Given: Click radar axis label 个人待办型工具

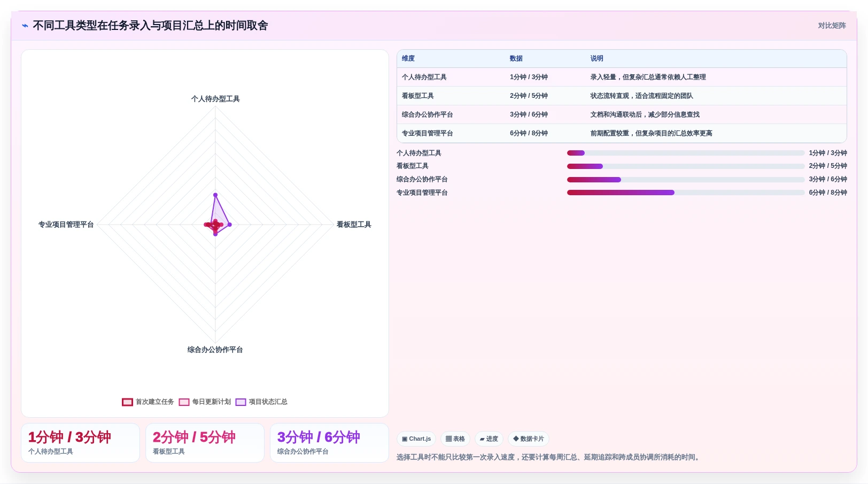Looking at the screenshot, I should pyautogui.click(x=215, y=99).
